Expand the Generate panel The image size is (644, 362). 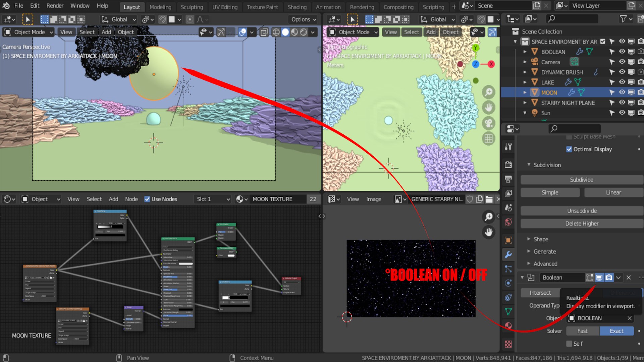coord(529,251)
